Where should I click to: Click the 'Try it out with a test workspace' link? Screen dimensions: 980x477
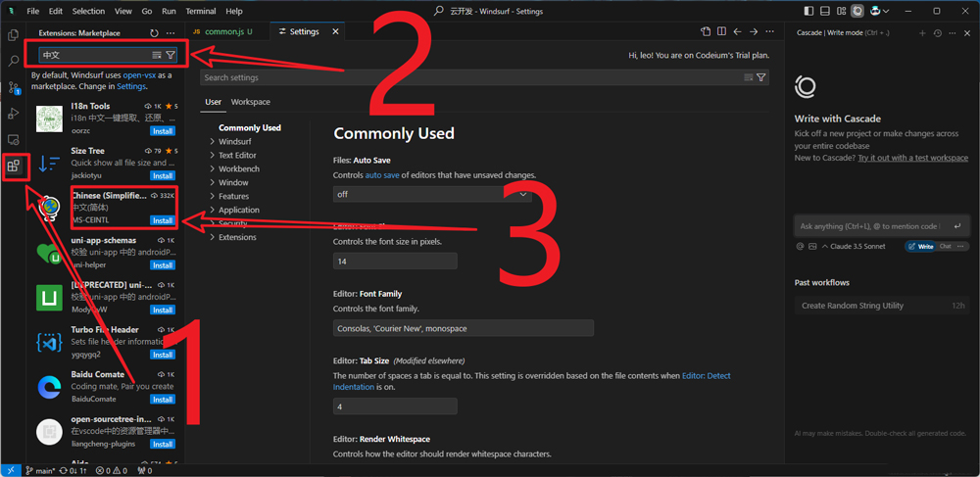912,158
